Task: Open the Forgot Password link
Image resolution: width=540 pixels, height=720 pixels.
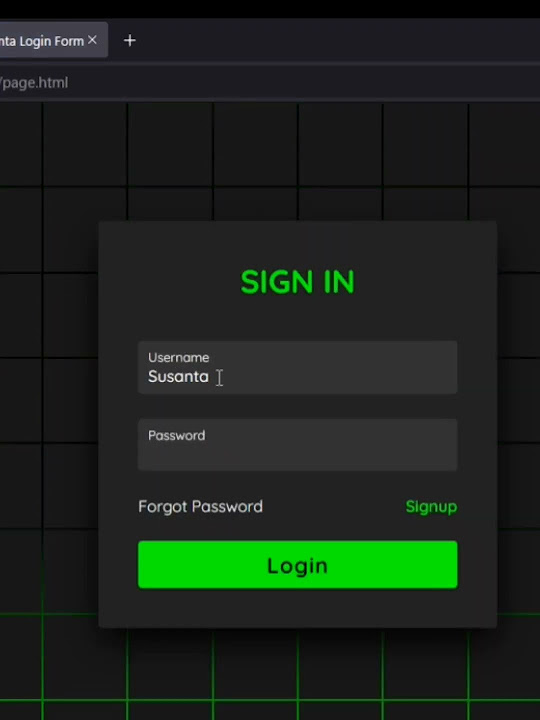Action: (201, 506)
